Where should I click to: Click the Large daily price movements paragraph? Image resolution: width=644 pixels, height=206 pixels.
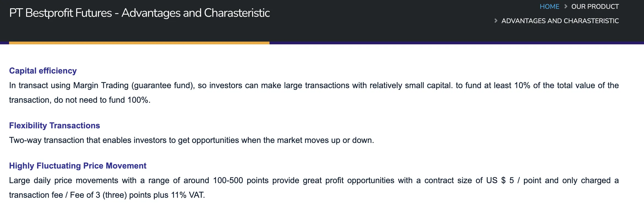coord(314,188)
